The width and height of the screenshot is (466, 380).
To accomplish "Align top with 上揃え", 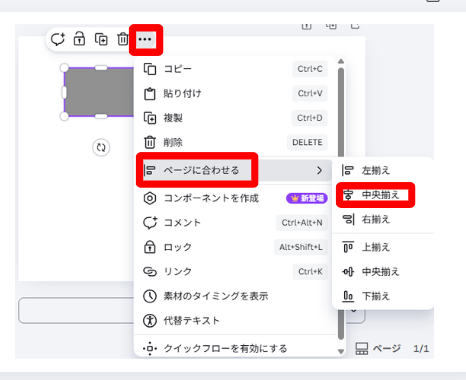I will coord(383,247).
